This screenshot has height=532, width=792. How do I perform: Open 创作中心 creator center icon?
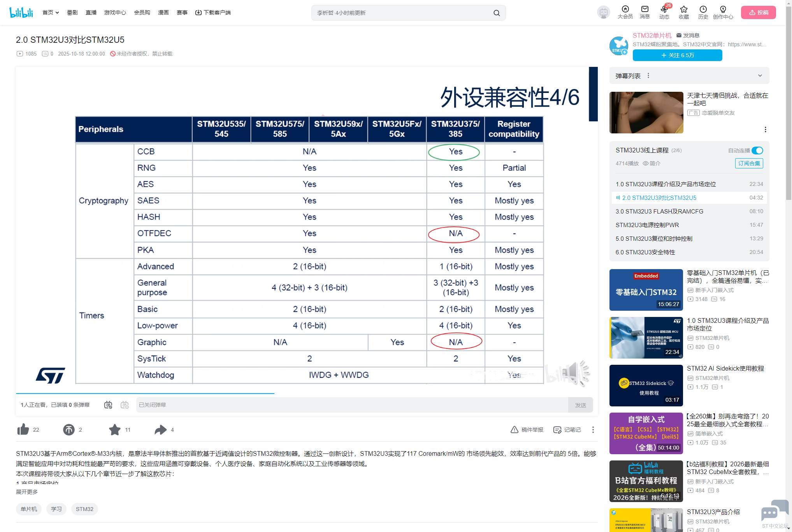pyautogui.click(x=723, y=12)
